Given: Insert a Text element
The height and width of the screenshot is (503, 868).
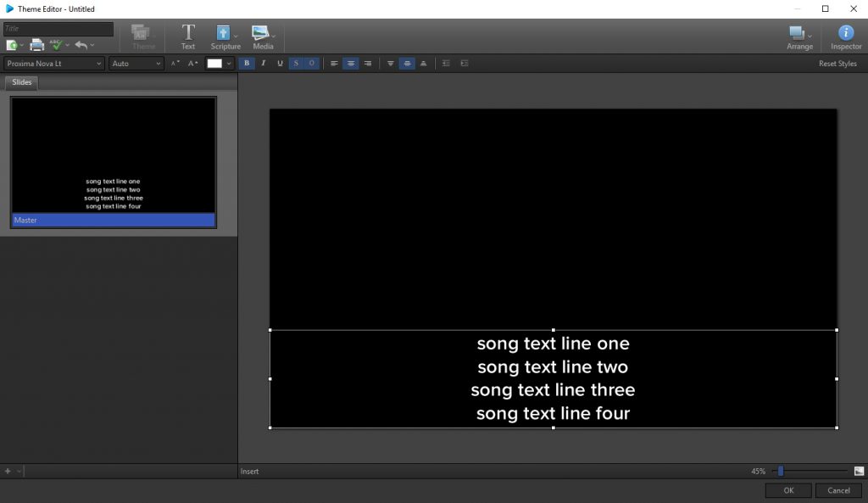Looking at the screenshot, I should [x=187, y=36].
